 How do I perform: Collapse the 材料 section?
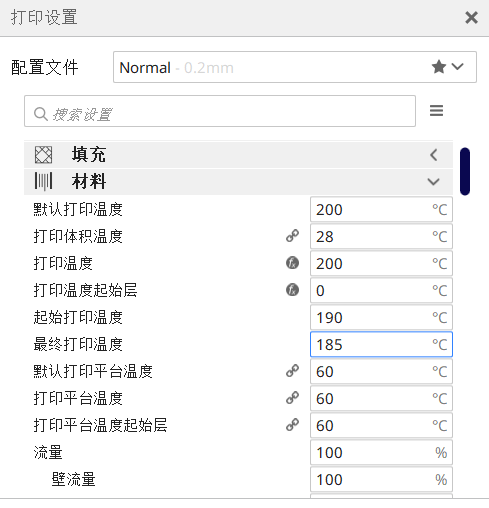coord(238,182)
